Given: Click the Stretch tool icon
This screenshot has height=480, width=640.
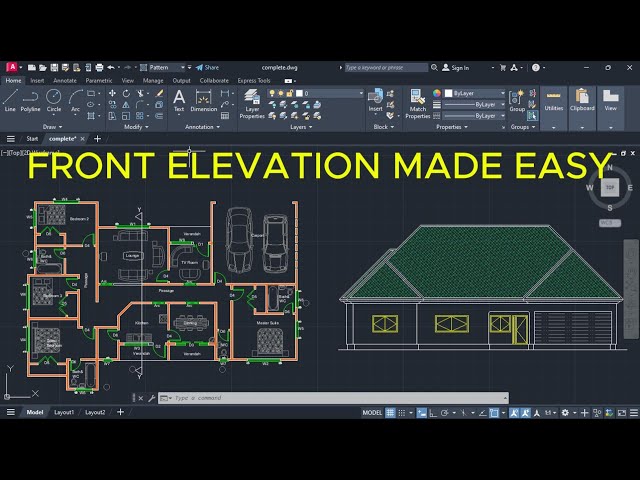Looking at the screenshot, I should [x=112, y=116].
